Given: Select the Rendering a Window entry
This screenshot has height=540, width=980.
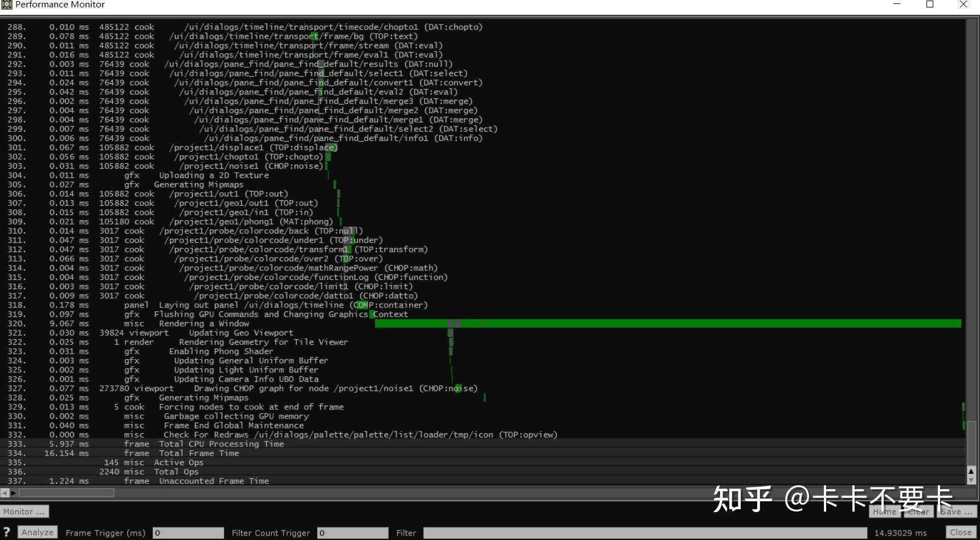Looking at the screenshot, I should point(203,323).
